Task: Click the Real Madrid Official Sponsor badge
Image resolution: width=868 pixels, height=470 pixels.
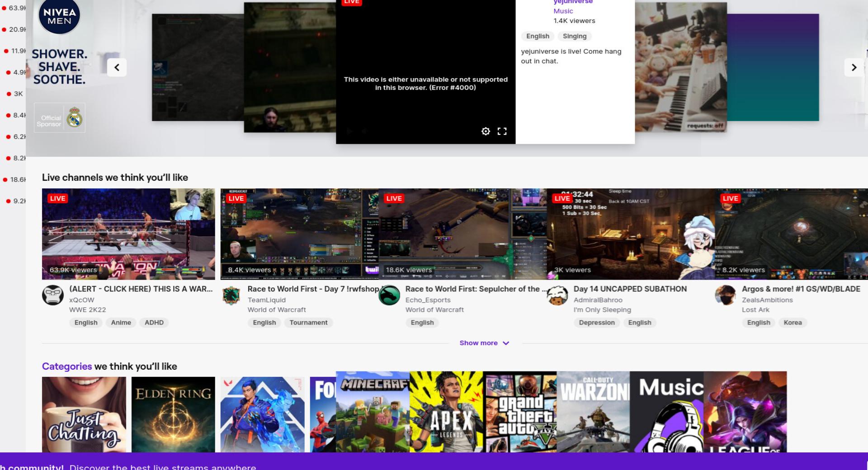Action: point(60,118)
